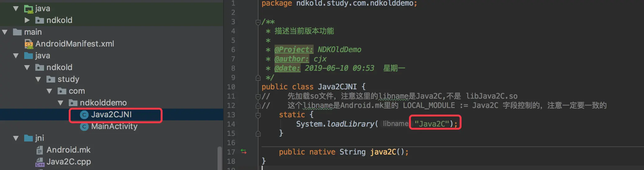Image resolution: width=644 pixels, height=170 pixels.
Task: Select Java2C.cpp in the project tree
Action: coord(69,162)
